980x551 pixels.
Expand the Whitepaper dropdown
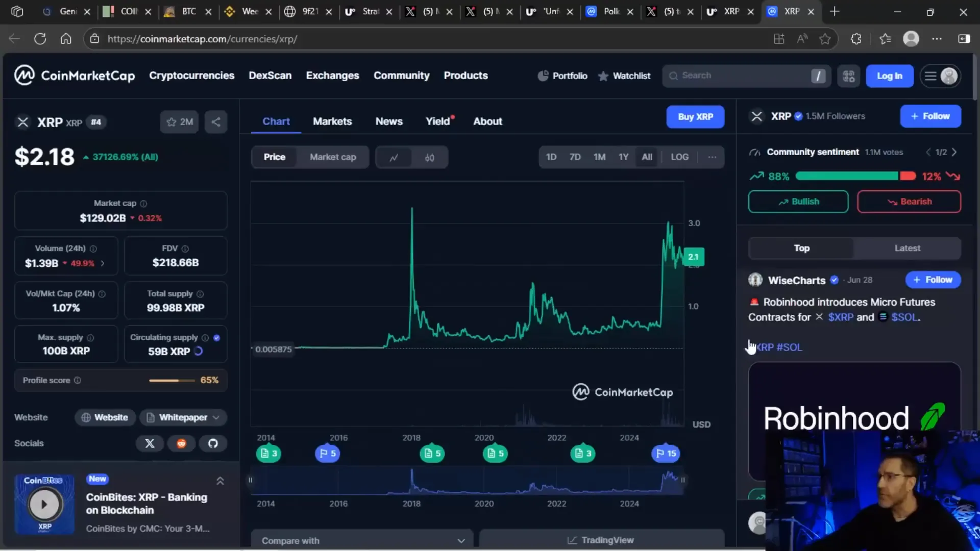[183, 417]
